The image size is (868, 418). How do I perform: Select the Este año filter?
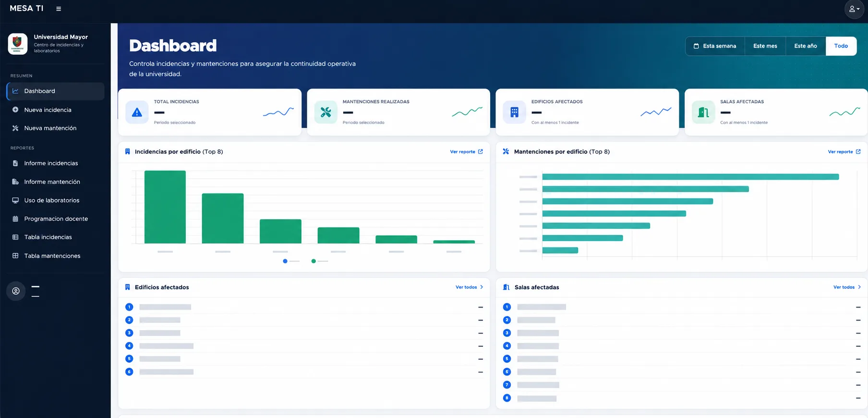pyautogui.click(x=806, y=46)
